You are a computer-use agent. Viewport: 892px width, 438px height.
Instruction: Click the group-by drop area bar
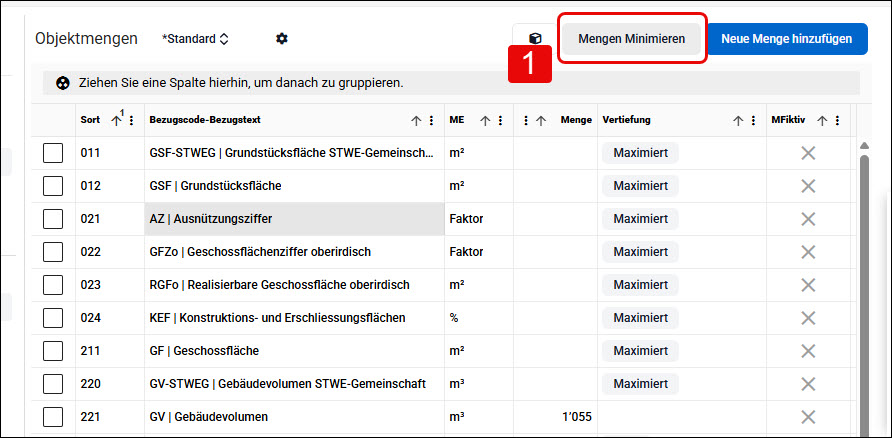point(451,83)
